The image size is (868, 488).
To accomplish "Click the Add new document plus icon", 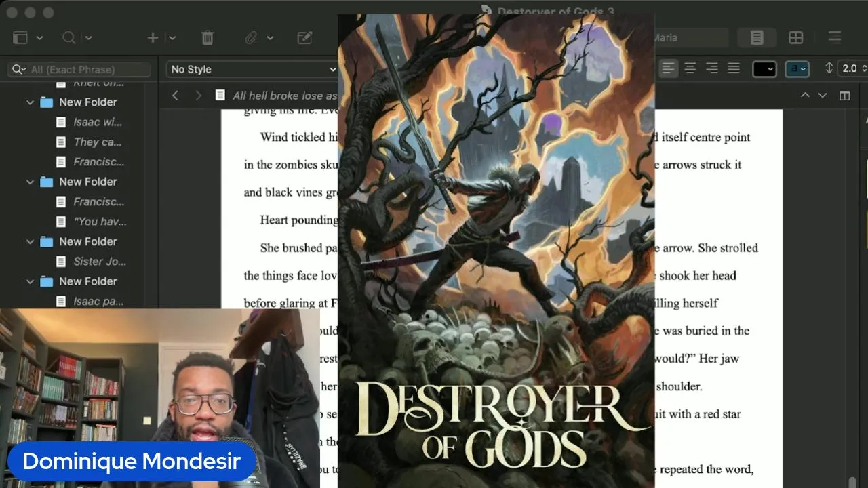I will click(x=153, y=38).
